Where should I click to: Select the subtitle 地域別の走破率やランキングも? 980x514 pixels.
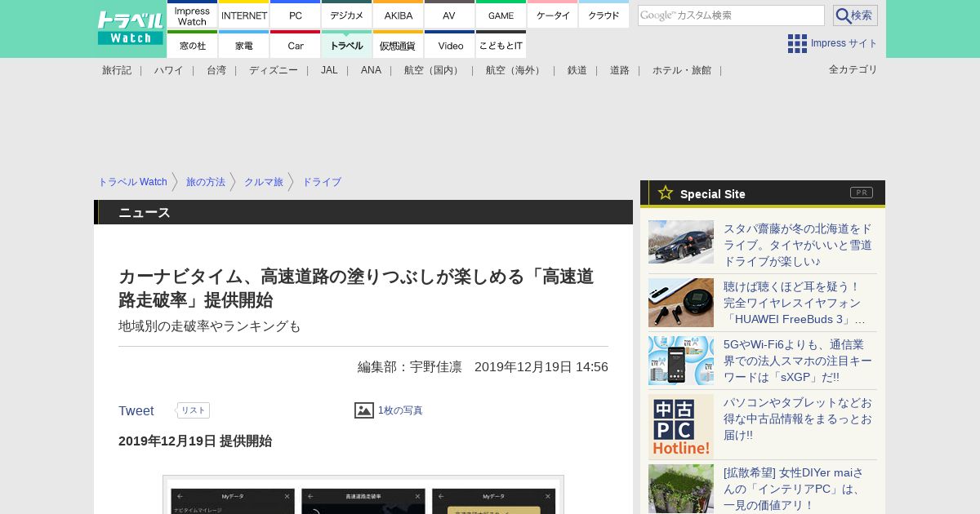(210, 326)
